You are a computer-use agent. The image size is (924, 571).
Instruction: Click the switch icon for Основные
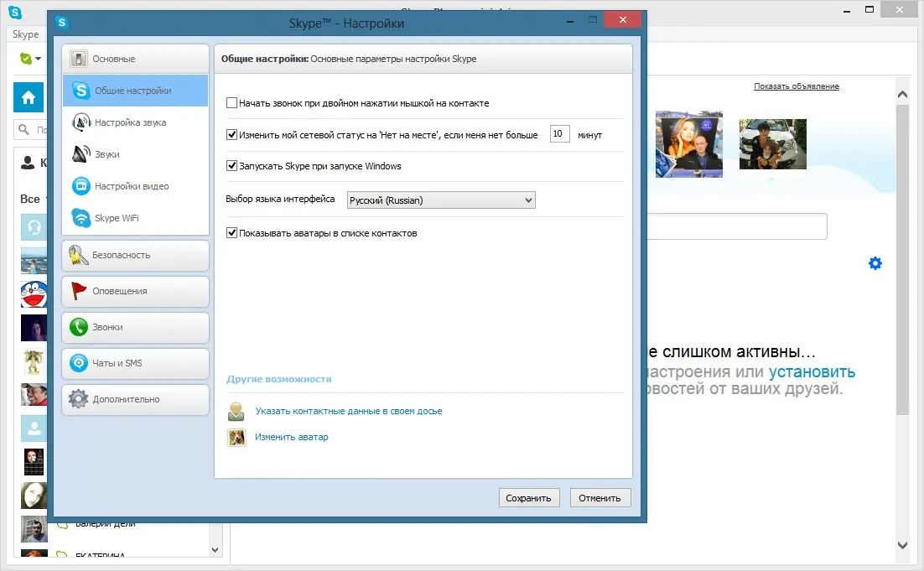78,59
